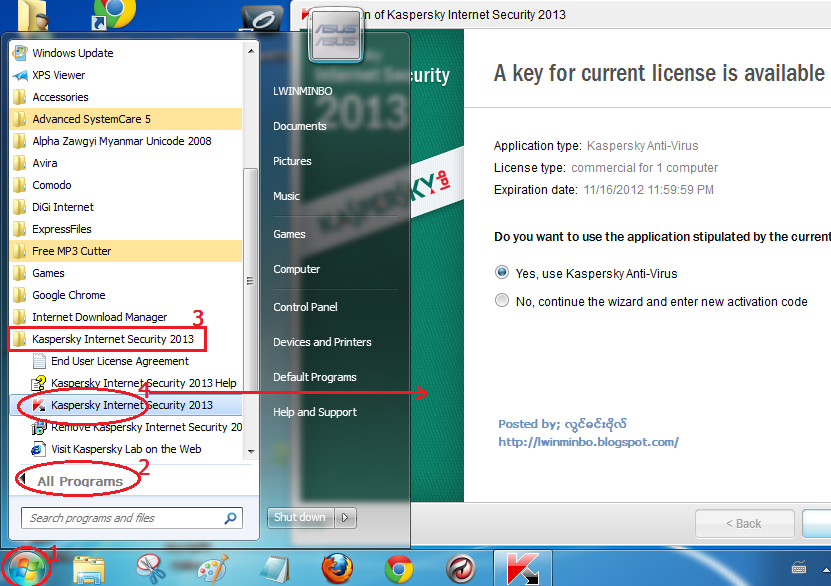The width and height of the screenshot is (831, 586).
Task: Click keyboard icon in system tray
Action: coord(799,568)
